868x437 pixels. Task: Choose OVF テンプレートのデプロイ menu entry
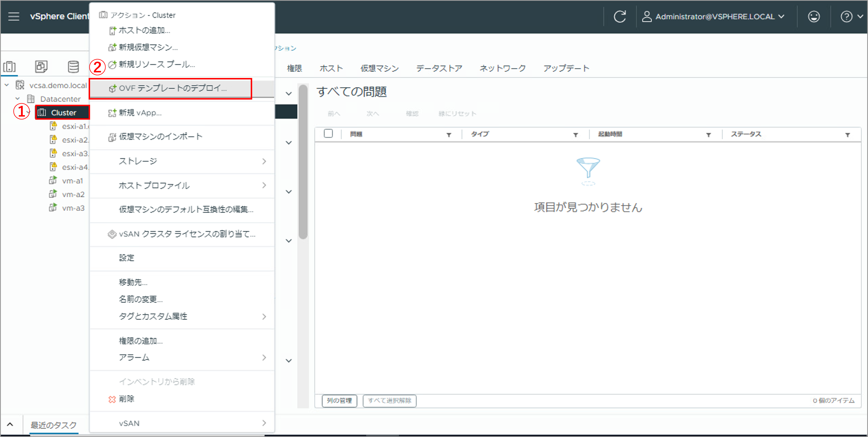point(182,88)
